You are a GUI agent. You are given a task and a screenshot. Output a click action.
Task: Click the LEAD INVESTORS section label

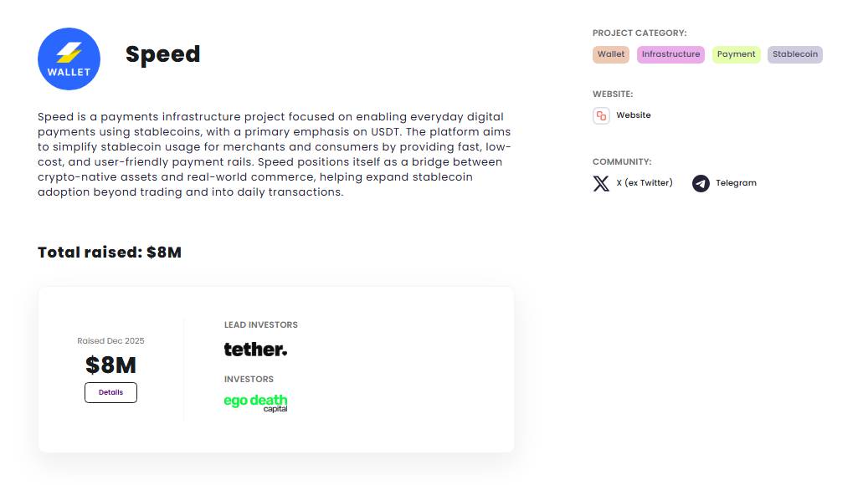(x=260, y=324)
